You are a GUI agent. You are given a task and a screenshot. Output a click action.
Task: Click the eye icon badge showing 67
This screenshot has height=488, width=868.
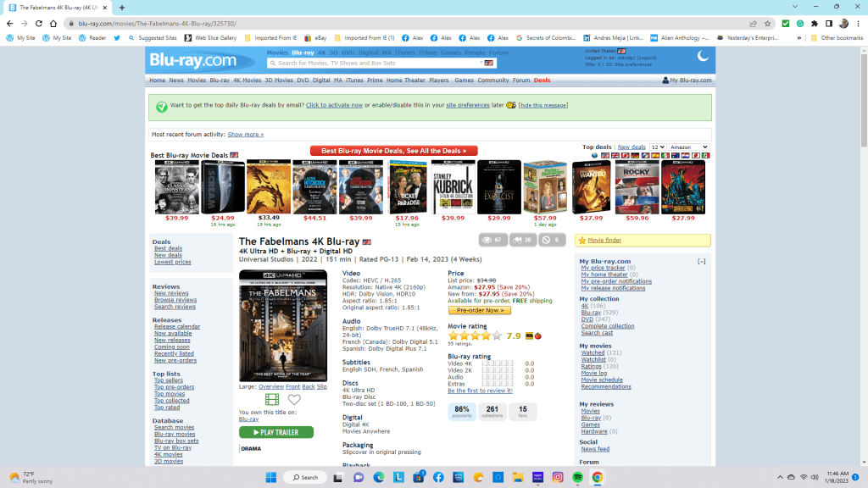pos(492,240)
